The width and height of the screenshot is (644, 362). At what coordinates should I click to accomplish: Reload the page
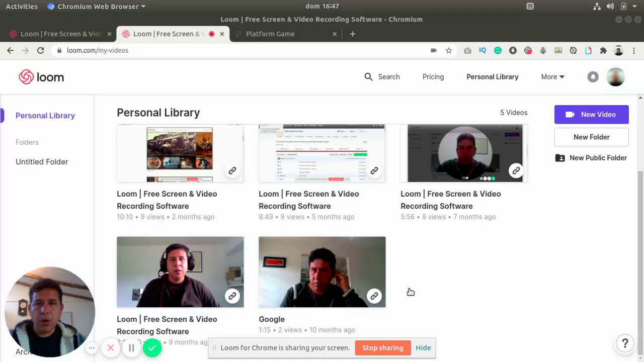41,50
